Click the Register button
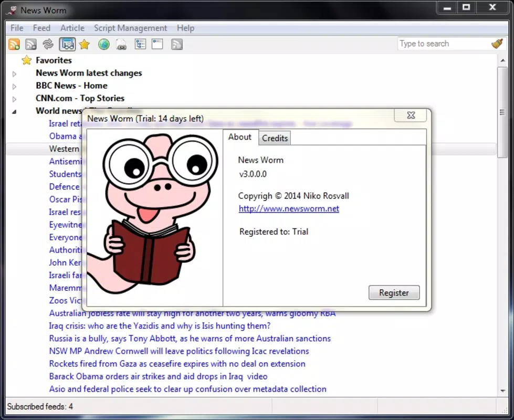The image size is (514, 420). 394,292
